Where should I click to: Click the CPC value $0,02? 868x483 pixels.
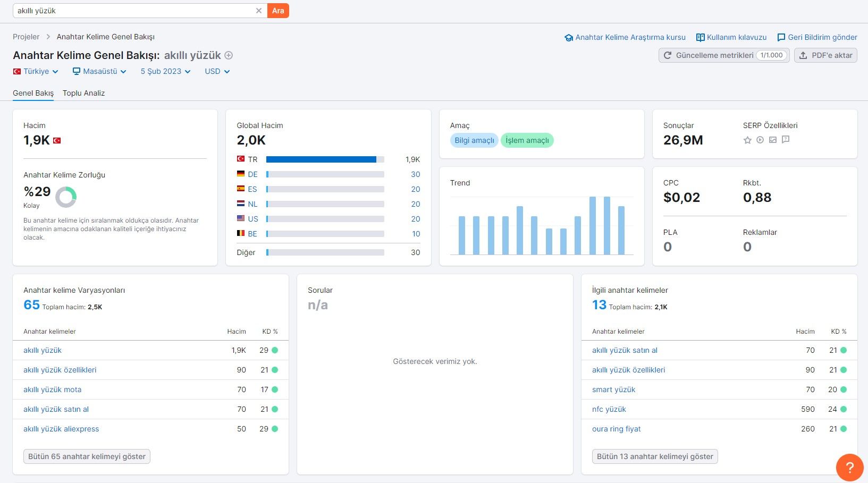[x=681, y=198]
